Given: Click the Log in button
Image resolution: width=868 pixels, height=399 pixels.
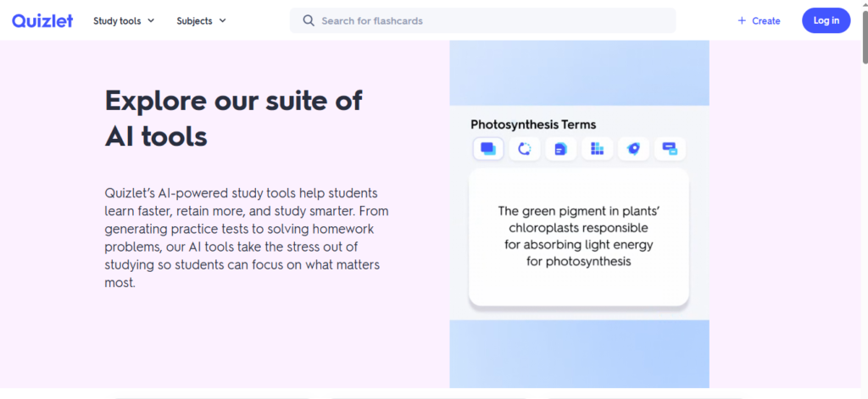Looking at the screenshot, I should [826, 20].
